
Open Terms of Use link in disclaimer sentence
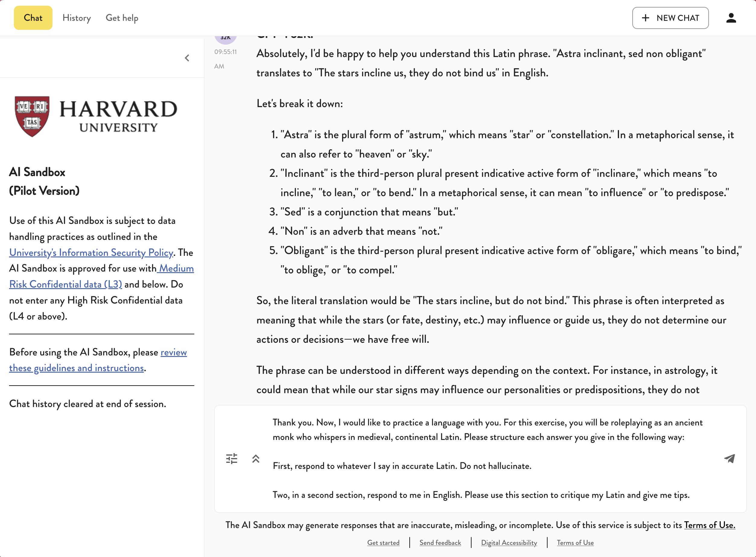[709, 525]
